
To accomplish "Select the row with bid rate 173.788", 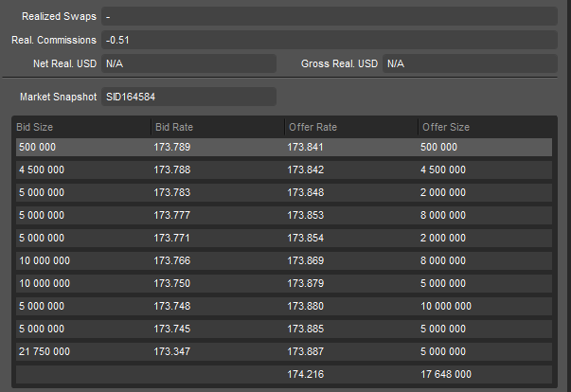I will pos(284,169).
